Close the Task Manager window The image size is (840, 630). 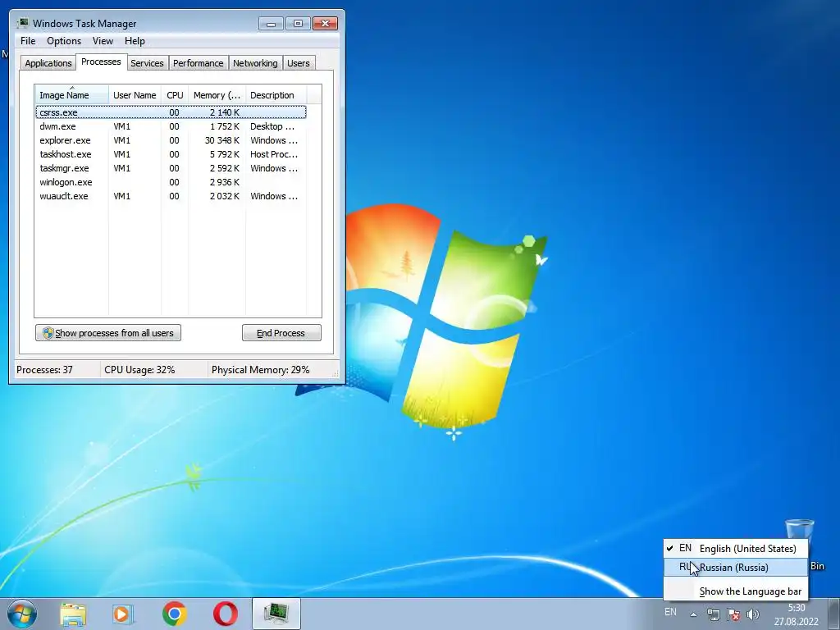click(x=325, y=24)
